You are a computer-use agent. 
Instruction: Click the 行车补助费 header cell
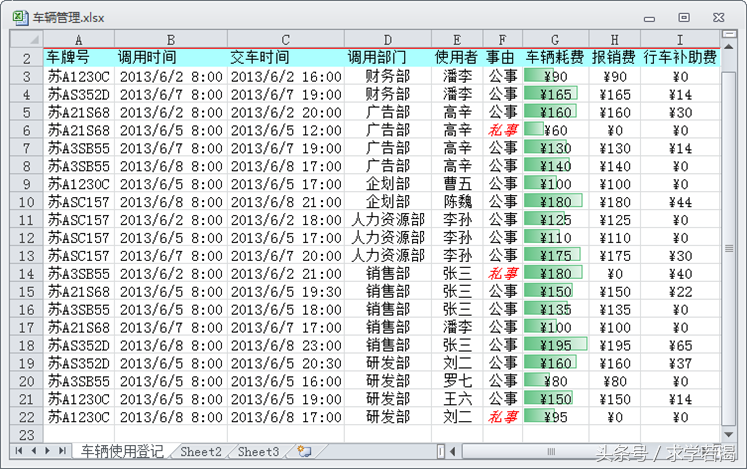[x=680, y=58]
